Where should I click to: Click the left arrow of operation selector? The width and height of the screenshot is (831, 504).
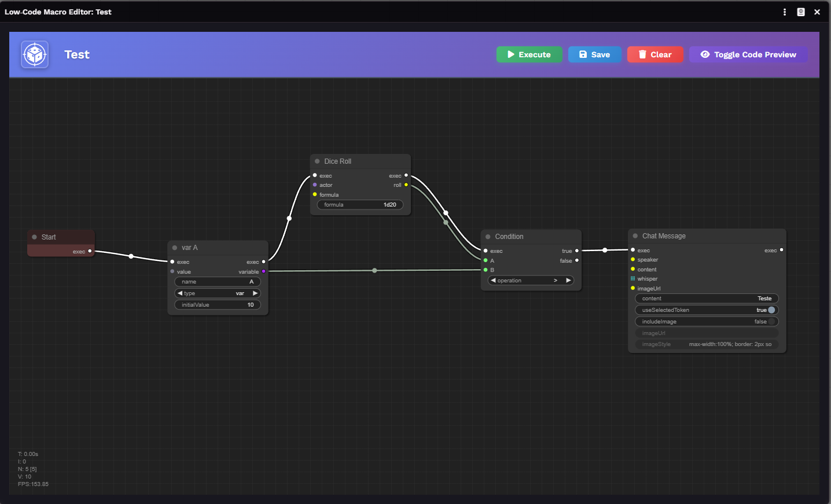[493, 281]
